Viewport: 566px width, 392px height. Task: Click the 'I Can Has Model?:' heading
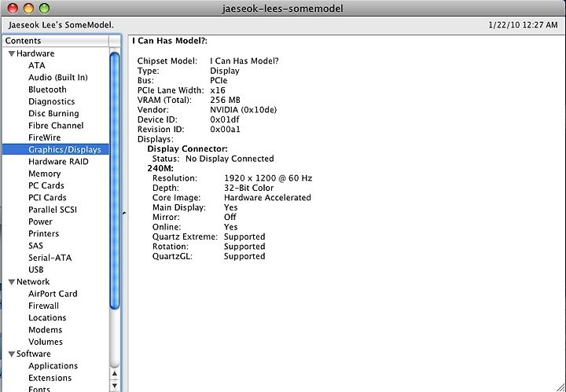(x=170, y=41)
